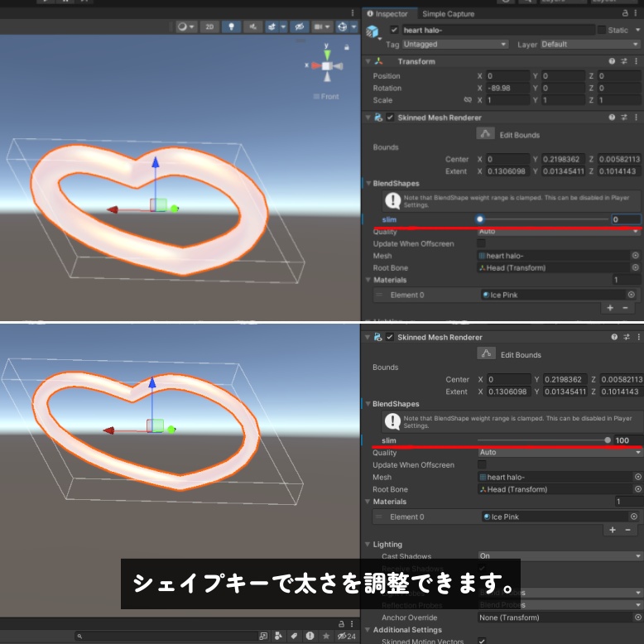Toggle scene lighting bulb icon
The image size is (644, 644).
[231, 26]
